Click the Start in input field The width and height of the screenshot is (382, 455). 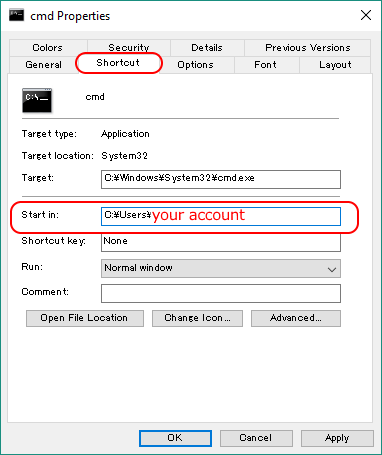(x=221, y=216)
